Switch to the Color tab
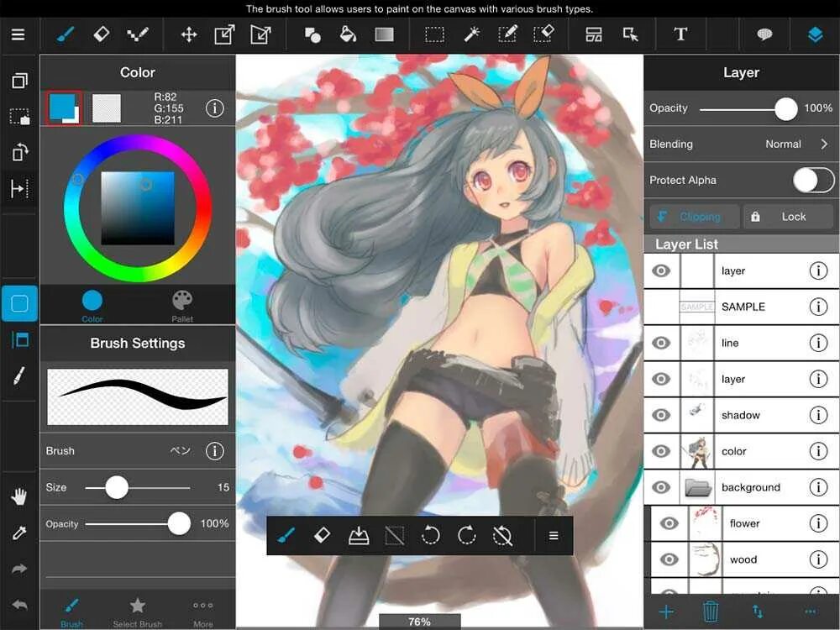 point(92,306)
